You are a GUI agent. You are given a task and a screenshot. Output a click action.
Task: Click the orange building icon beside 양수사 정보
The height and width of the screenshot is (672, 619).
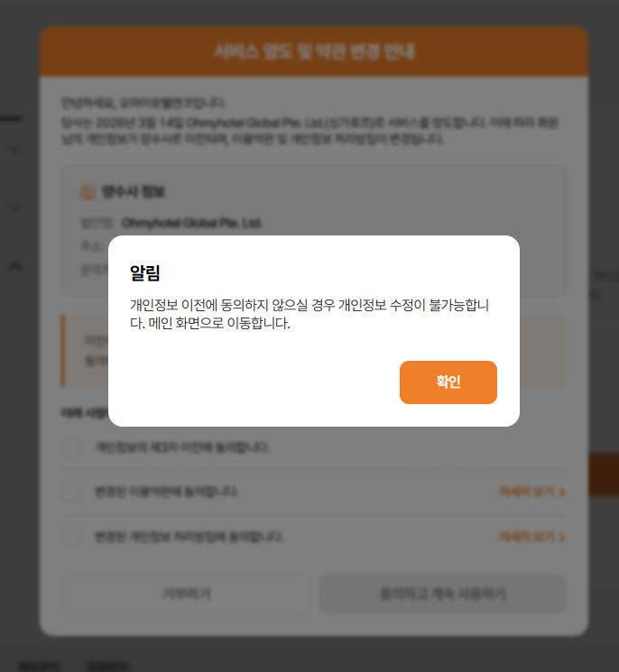[x=88, y=192]
